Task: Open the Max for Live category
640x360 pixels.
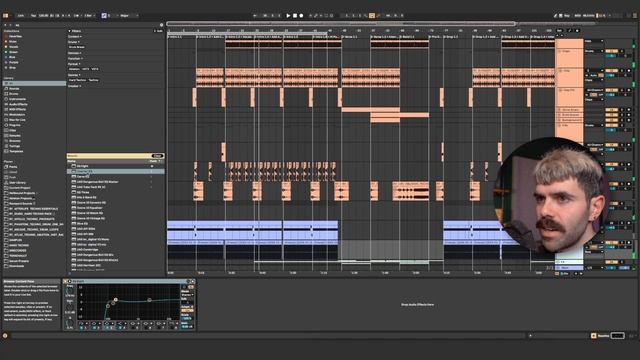Action: [17, 120]
